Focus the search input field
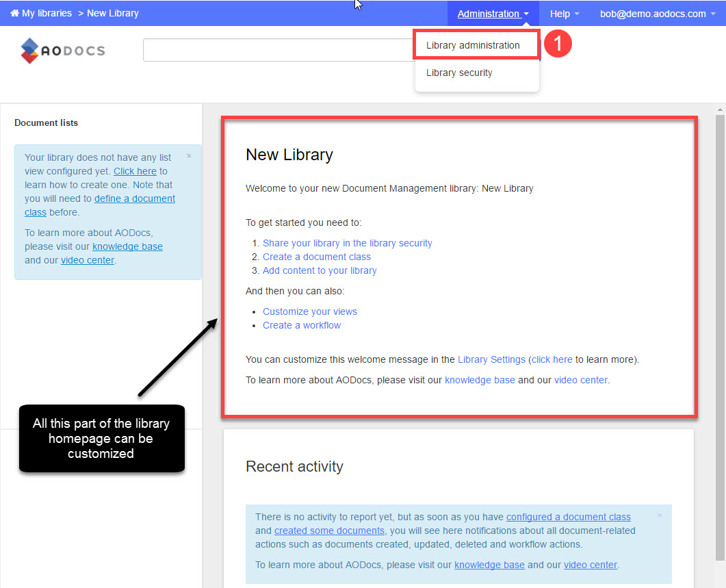Viewport: 726px width, 588px height. tap(278, 50)
